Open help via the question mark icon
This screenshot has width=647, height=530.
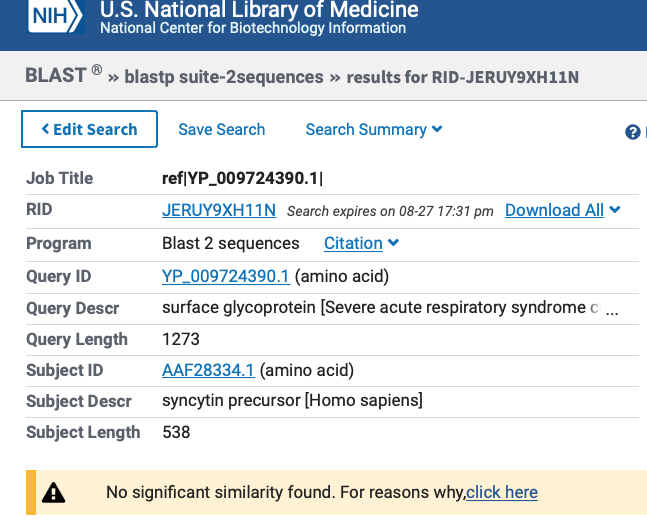coord(632,132)
